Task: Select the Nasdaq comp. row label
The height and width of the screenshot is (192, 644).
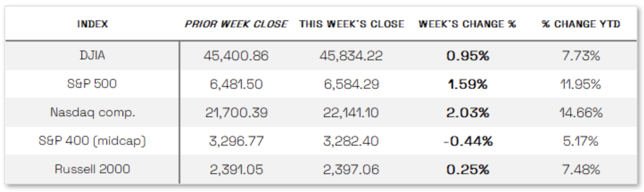Action: [93, 112]
